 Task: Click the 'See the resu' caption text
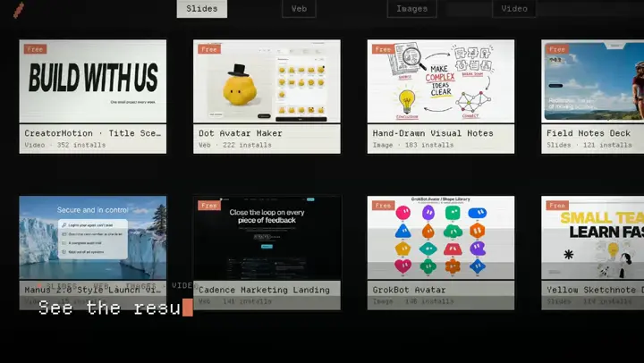pos(110,308)
